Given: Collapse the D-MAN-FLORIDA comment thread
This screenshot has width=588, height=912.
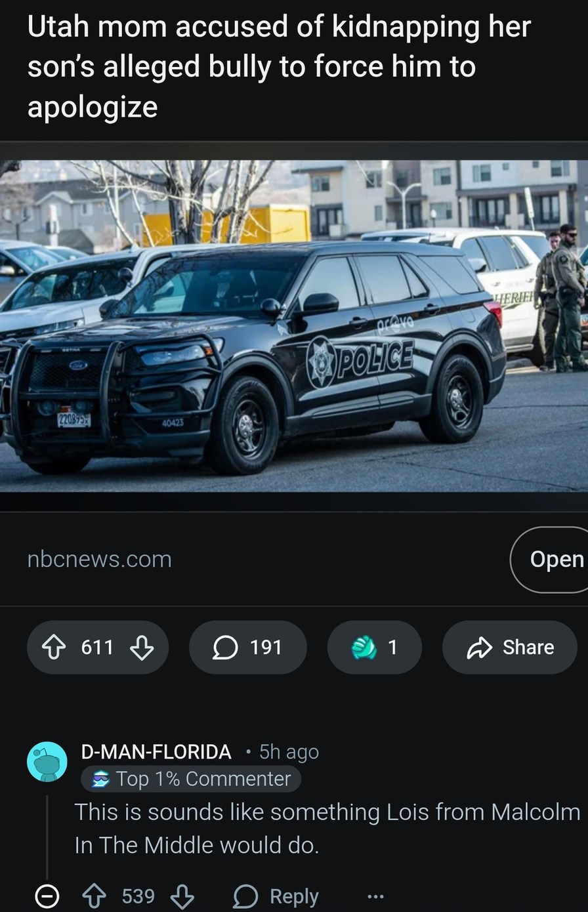Looking at the screenshot, I should pos(47,896).
